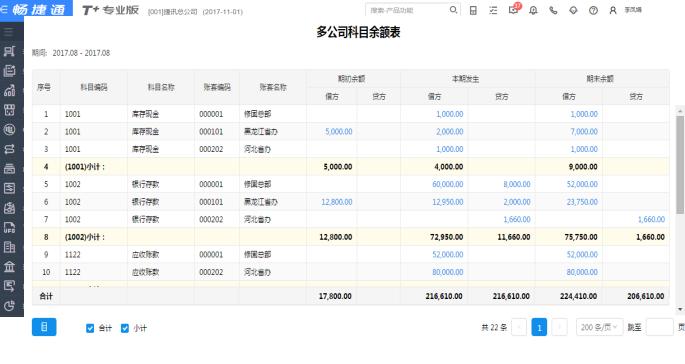The height and width of the screenshot is (364, 685).
Task: Open the bar chart growth sidebar module
Action: [x=9, y=90]
